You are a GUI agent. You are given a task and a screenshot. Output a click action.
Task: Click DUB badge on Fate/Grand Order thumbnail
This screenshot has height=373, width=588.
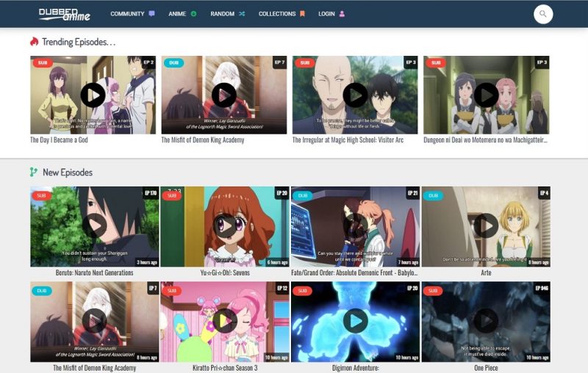point(303,195)
